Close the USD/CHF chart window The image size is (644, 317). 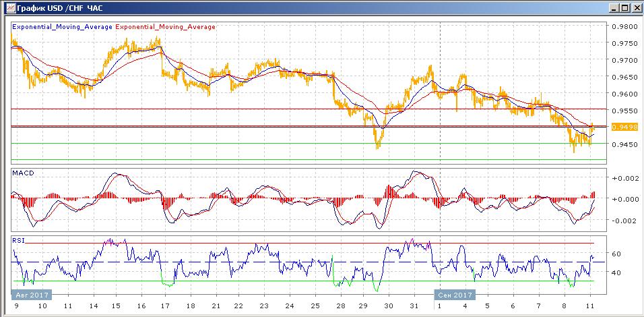point(635,7)
